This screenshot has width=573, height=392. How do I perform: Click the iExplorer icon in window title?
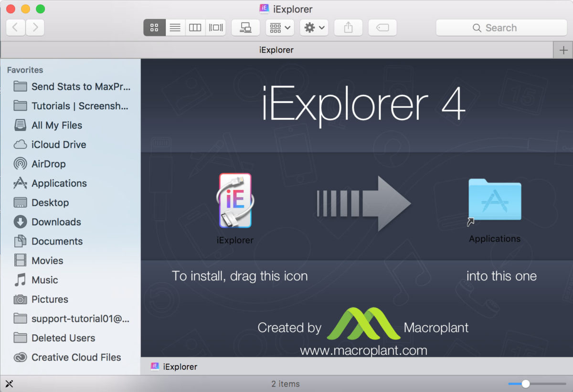pyautogui.click(x=264, y=8)
